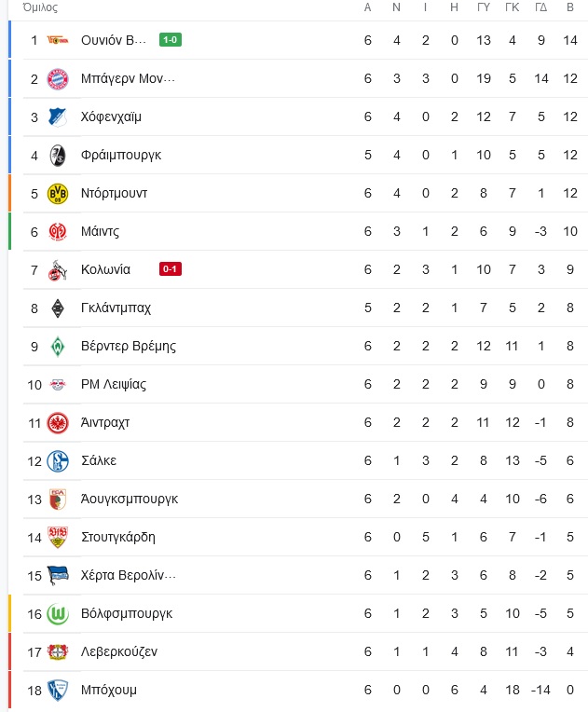Screen dimensions: 588x712
Task: Select the Hoffenheim team logo
Action: pos(58,117)
